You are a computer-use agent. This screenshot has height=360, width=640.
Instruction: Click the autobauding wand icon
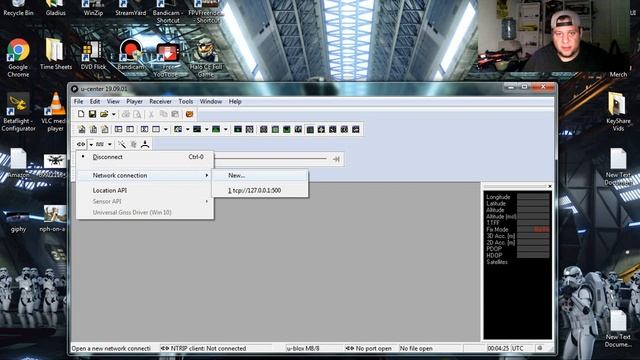click(x=122, y=144)
